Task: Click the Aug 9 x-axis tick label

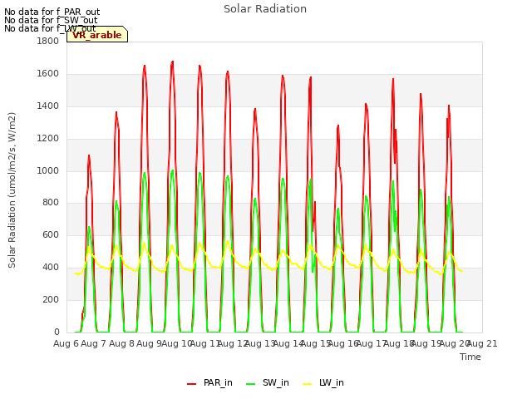Action: 150,343
